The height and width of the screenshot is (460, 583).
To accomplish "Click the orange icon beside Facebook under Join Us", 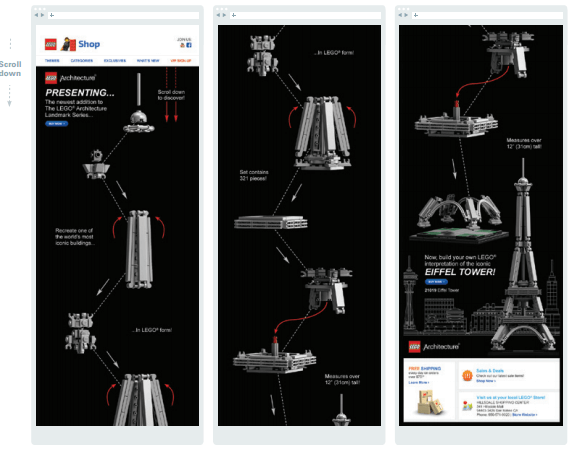I will coord(182,45).
